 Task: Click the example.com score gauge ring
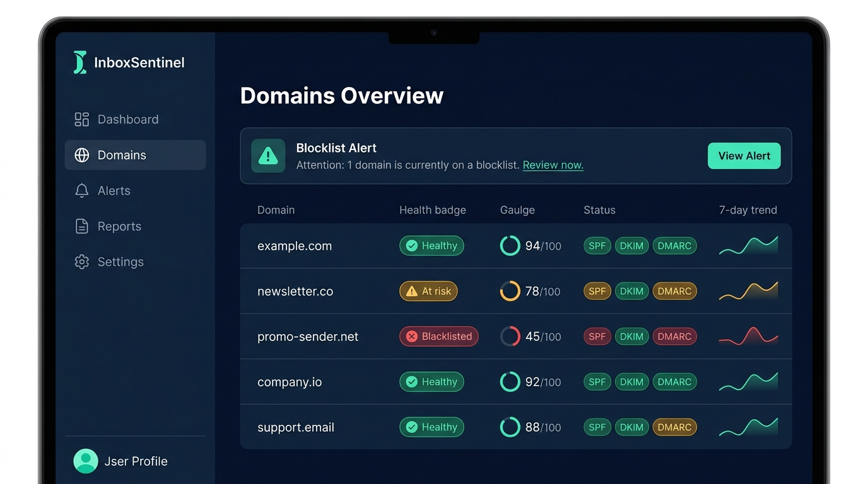coord(510,246)
